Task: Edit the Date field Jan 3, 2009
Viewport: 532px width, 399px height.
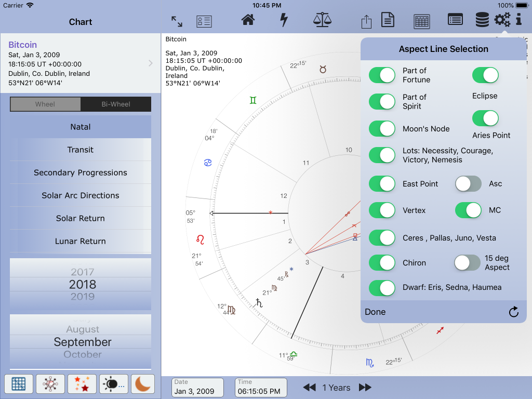Action: coord(197,388)
